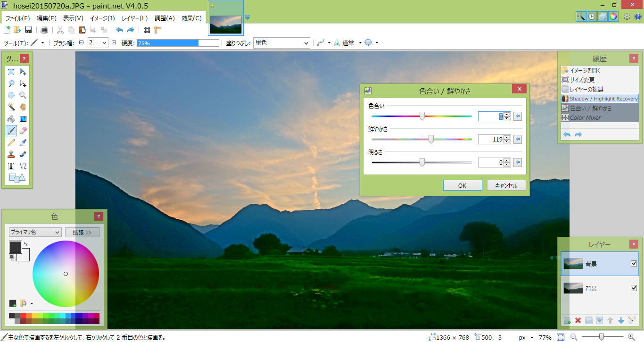The width and height of the screenshot is (644, 342).
Task: Click the Color Picker eyedropper tool
Action: pyautogui.click(x=23, y=142)
